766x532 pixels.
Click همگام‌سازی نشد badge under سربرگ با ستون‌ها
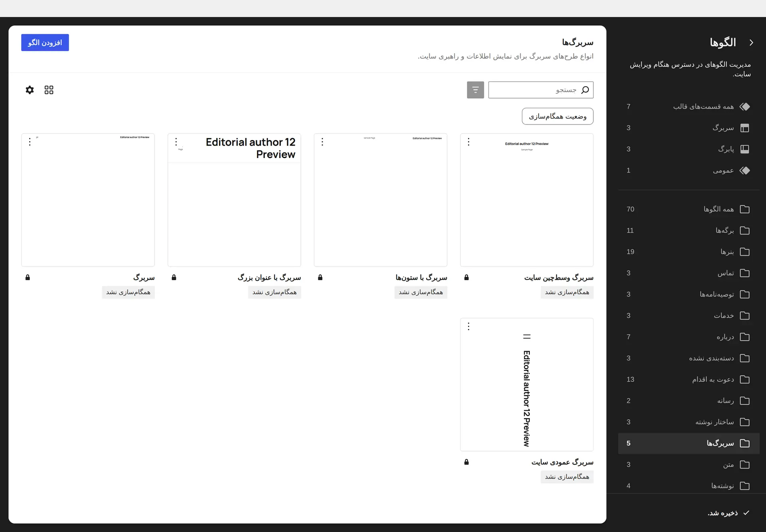[421, 292]
